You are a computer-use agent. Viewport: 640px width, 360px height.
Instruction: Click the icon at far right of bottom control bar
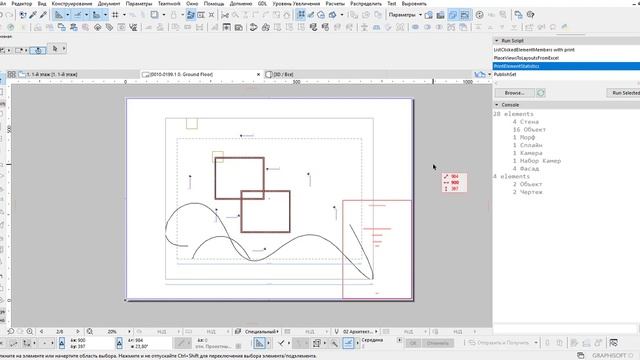tap(613, 343)
